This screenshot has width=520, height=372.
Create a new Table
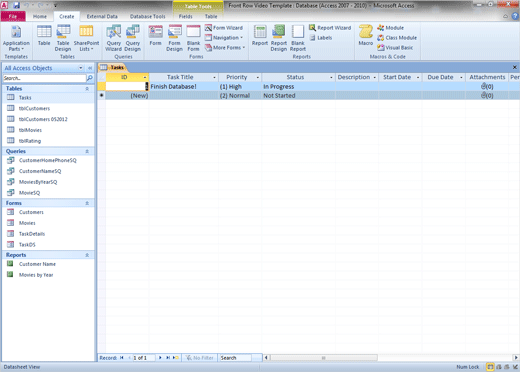pos(44,36)
